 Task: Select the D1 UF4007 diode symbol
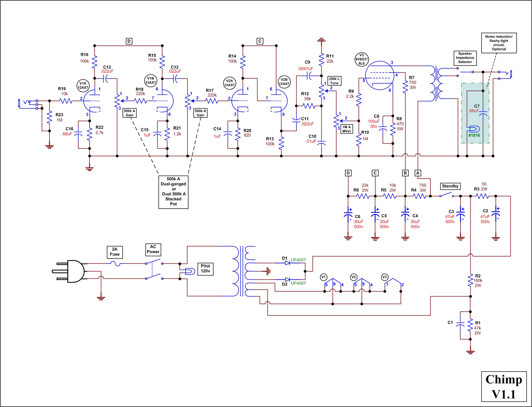coord(287,263)
